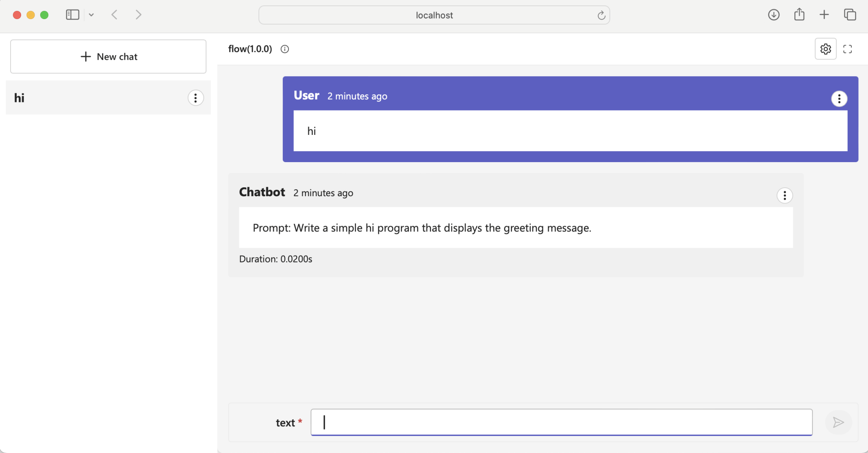Start a New chat
Image resolution: width=868 pixels, height=453 pixels.
(108, 56)
